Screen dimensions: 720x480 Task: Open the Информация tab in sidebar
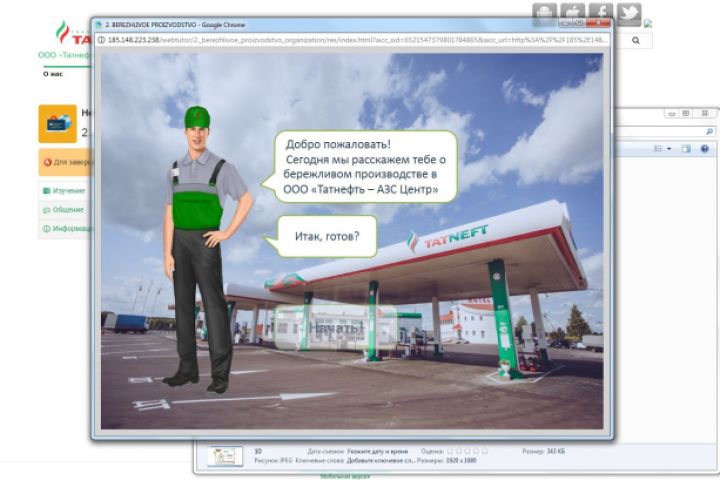pyautogui.click(x=68, y=229)
